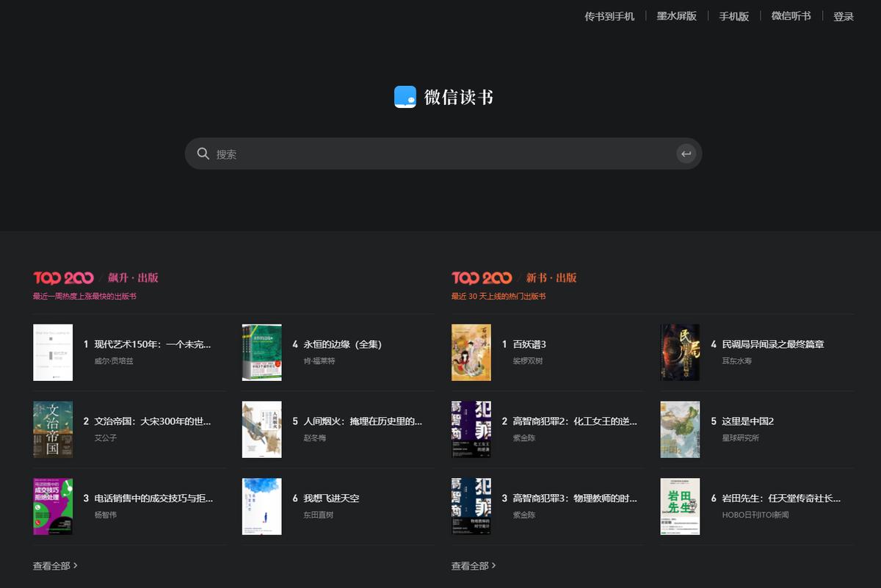This screenshot has height=588, width=881.
Task: Click the magnifier icon in the search bar
Action: [x=203, y=153]
